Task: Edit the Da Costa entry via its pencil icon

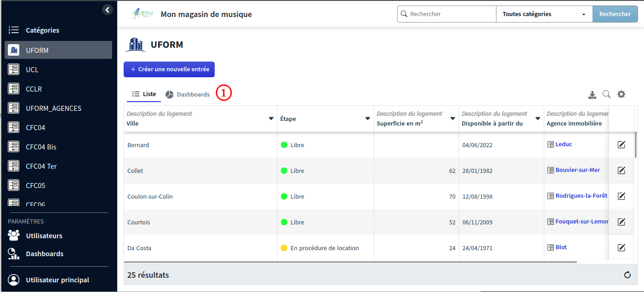Action: click(x=621, y=247)
